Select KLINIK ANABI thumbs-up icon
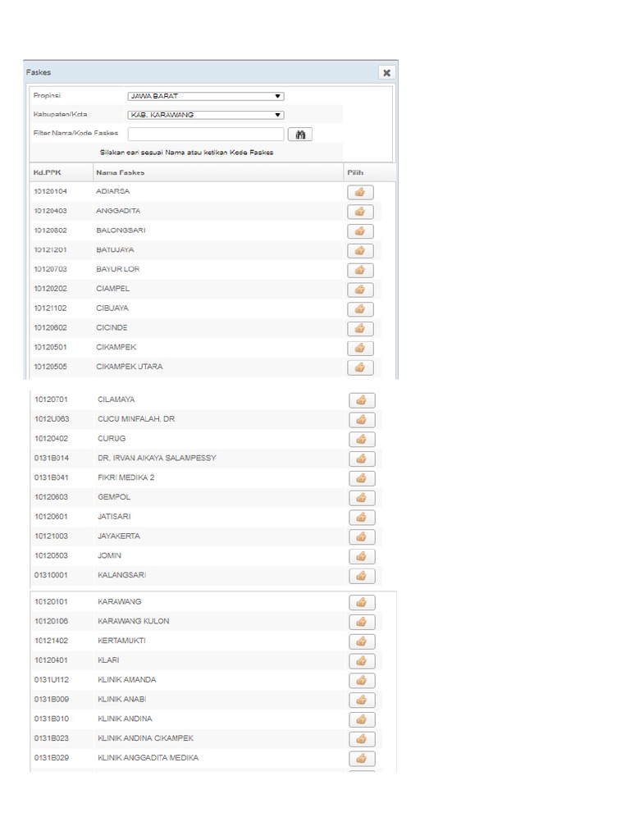The height and width of the screenshot is (840, 630). (x=362, y=700)
